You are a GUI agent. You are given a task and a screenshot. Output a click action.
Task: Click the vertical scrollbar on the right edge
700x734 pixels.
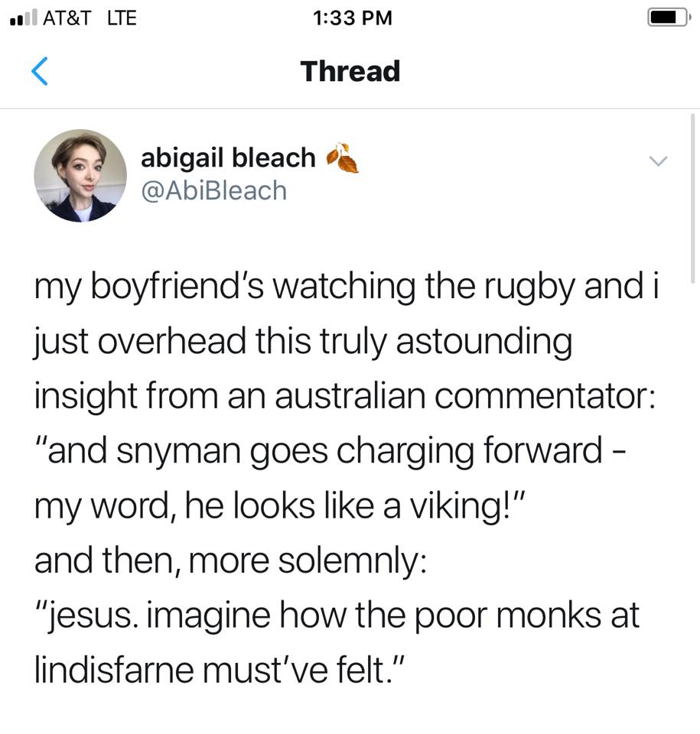pos(693,199)
